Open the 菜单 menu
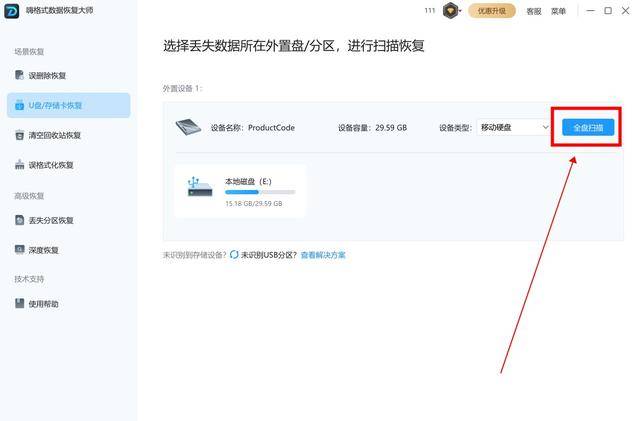Image resolution: width=640 pixels, height=421 pixels. pyautogui.click(x=558, y=11)
